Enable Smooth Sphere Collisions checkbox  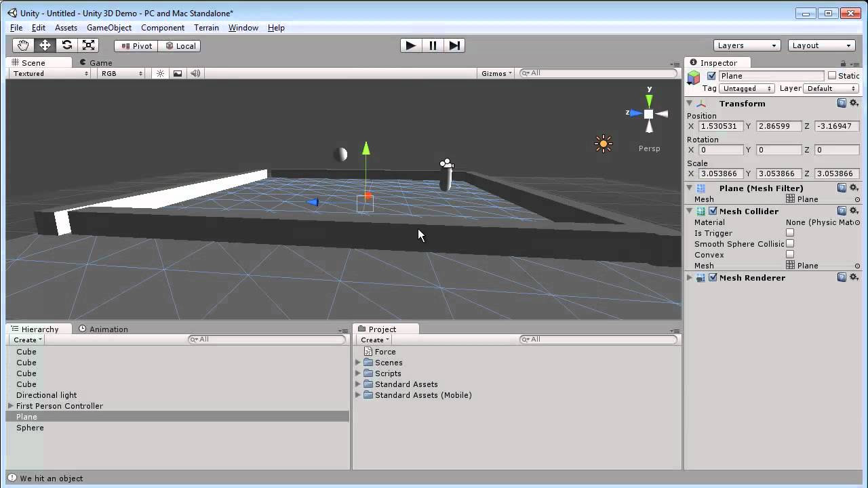coord(790,244)
